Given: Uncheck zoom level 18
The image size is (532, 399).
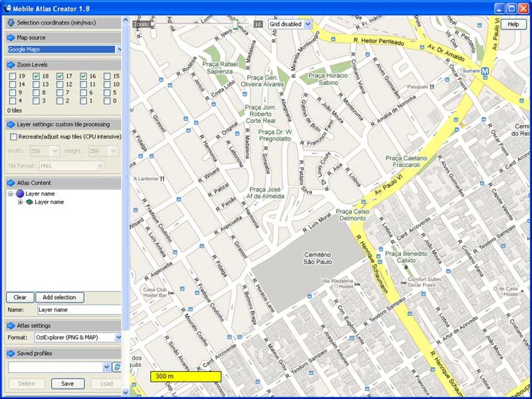Looking at the screenshot, I should click(37, 76).
